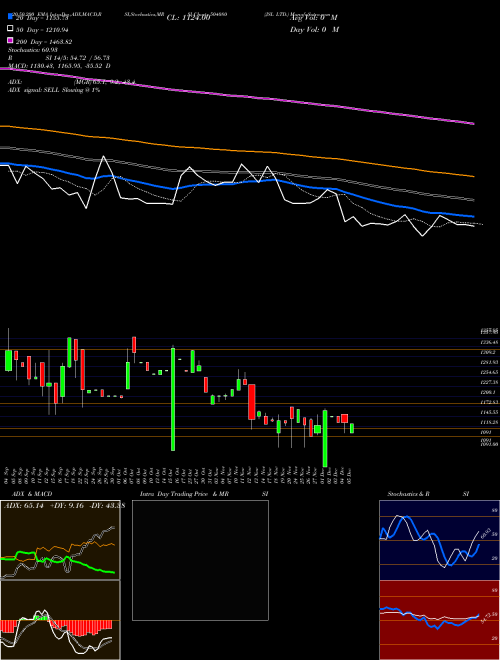Click the 'CL: 1124.00' closing price label
This screenshot has height=660, width=500.
click(x=188, y=18)
